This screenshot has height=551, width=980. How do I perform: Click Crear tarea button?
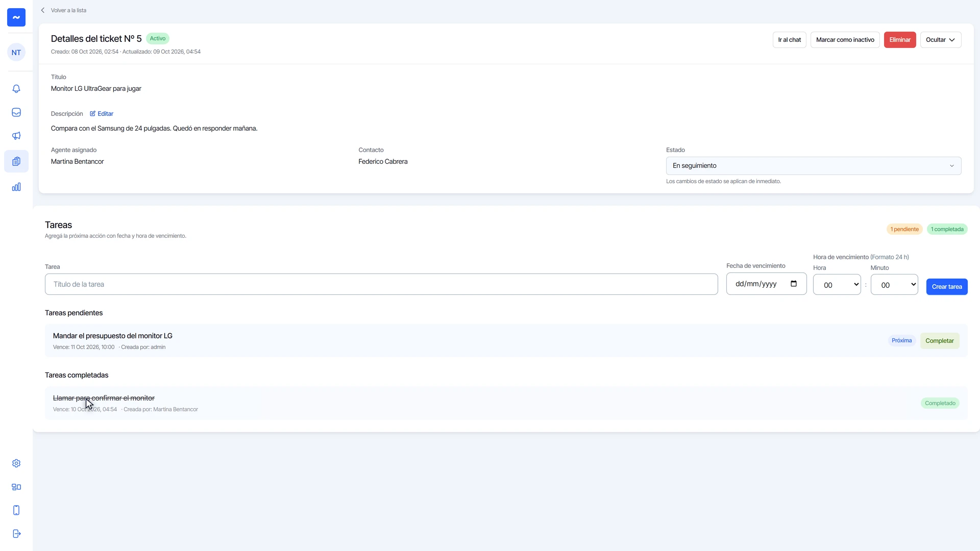pos(947,287)
